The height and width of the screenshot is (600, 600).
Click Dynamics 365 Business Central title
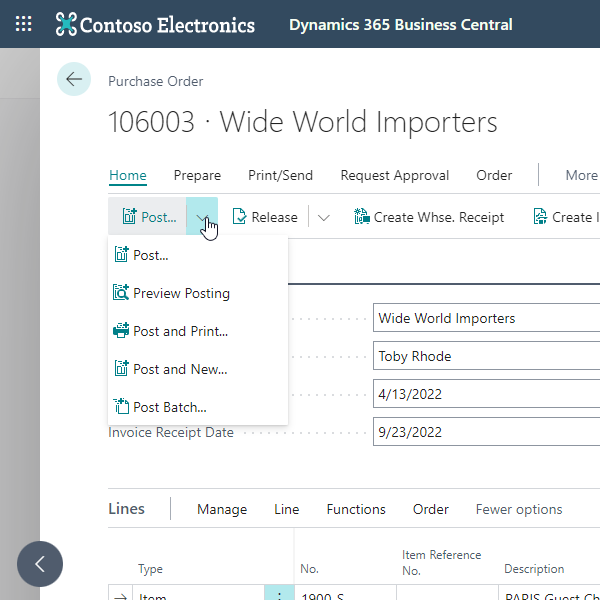point(401,25)
